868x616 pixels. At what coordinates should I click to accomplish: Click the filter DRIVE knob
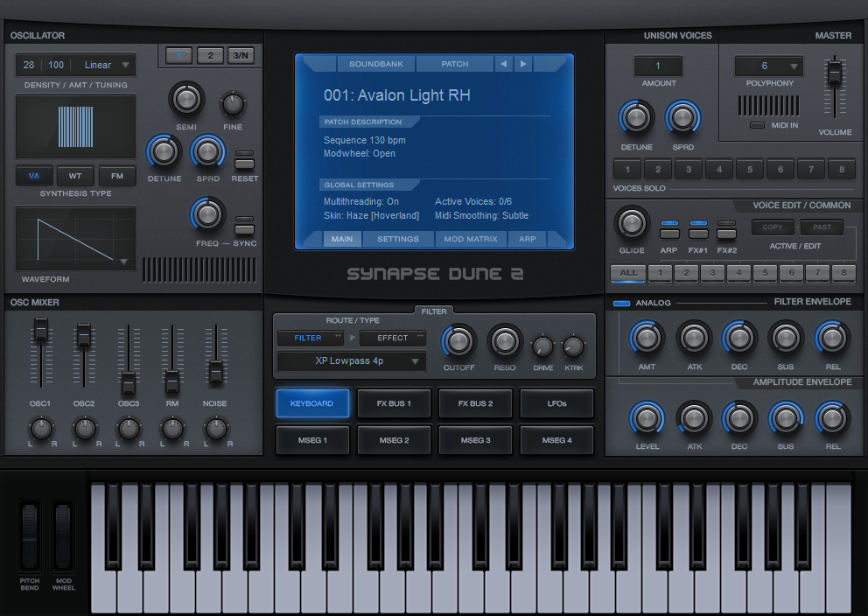[542, 347]
